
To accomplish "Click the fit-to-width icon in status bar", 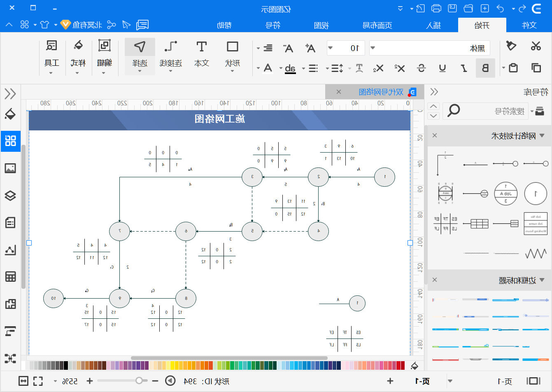I will pos(23,381).
